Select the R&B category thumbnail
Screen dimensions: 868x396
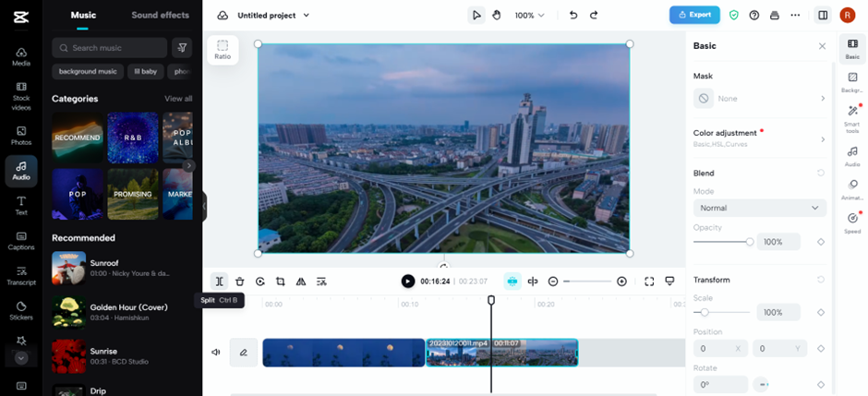click(x=133, y=138)
